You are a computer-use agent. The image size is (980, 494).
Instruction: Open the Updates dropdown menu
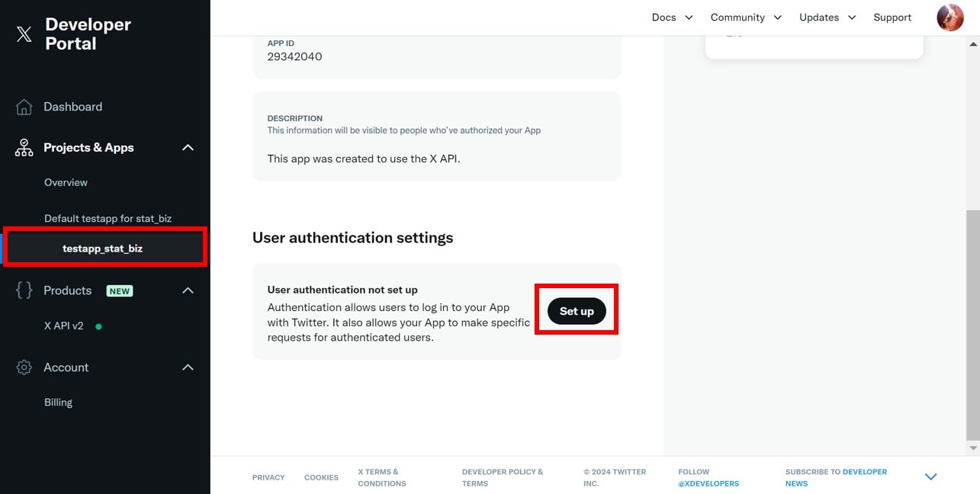coord(827,18)
